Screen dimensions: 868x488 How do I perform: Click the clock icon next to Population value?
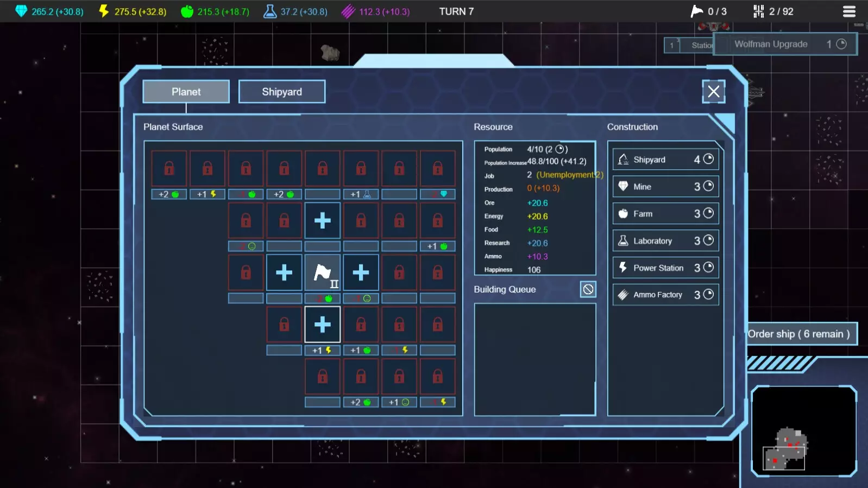(559, 149)
